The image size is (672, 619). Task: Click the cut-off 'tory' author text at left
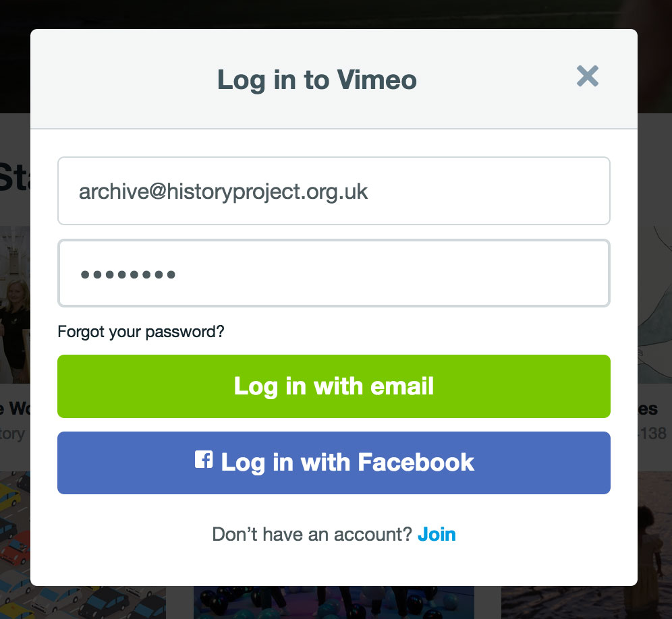pos(12,434)
